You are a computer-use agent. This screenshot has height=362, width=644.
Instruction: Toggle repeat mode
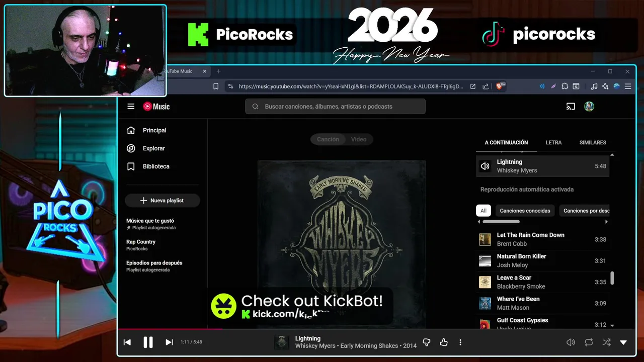coord(589,342)
